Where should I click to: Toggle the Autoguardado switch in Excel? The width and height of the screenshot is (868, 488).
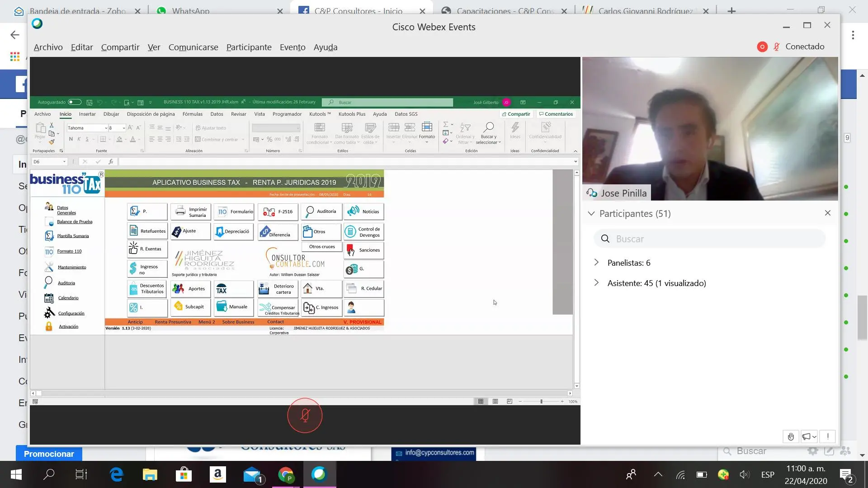click(75, 102)
